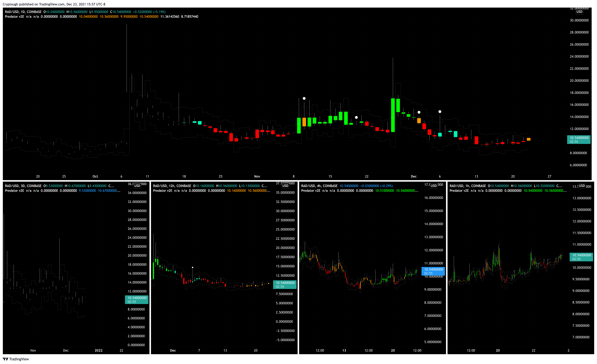Select the RAD/USD, 1h, COINBASE chart title
The width and height of the screenshot is (597, 364).
coord(468,186)
